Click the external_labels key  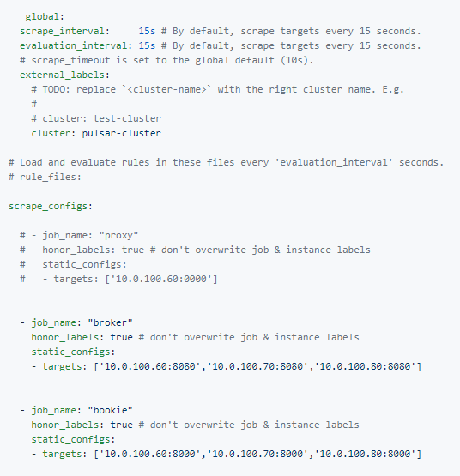[x=62, y=75]
